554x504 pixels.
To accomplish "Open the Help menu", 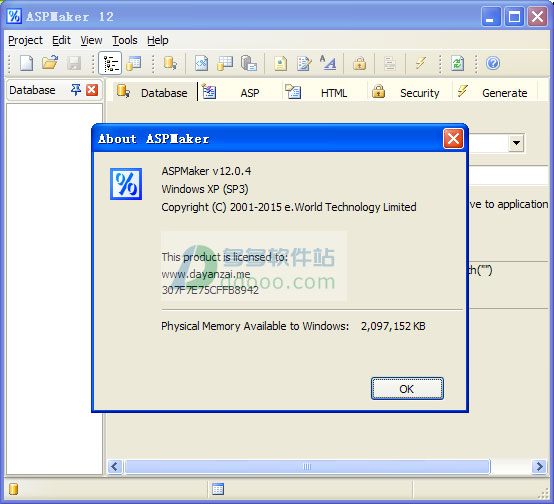I will click(x=158, y=40).
